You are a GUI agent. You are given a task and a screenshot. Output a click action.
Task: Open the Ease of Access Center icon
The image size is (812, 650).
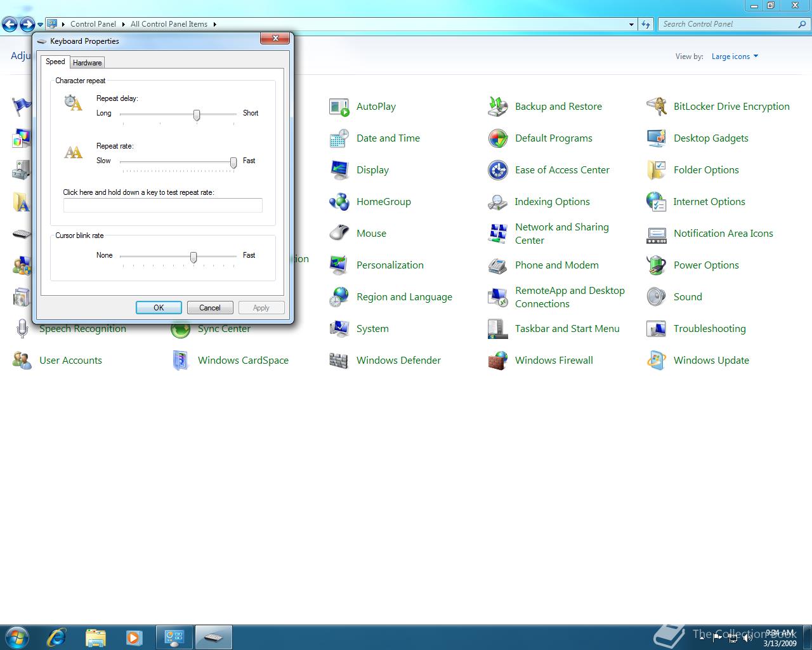[498, 170]
